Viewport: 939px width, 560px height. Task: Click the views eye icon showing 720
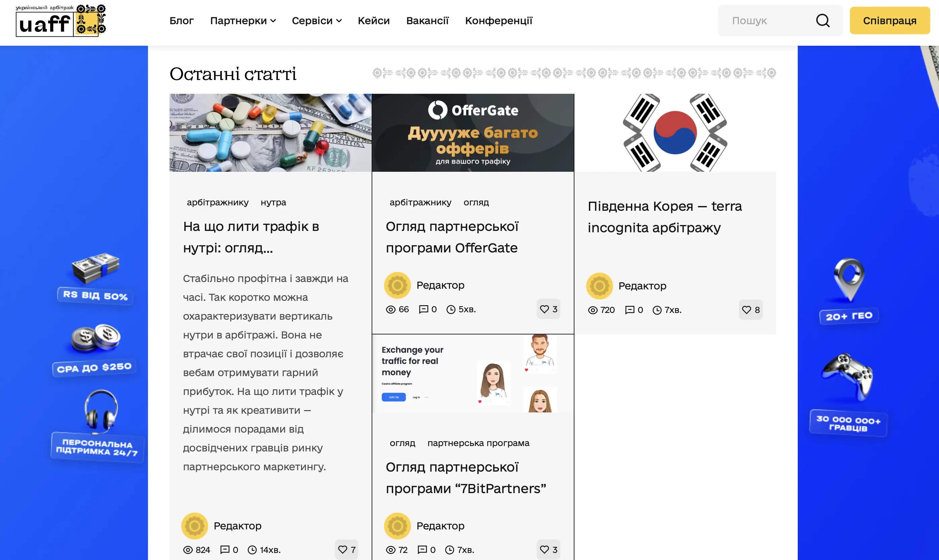click(593, 310)
